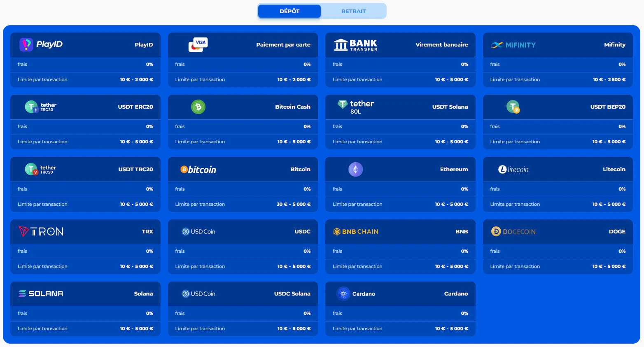Click the tether SOL logo
The image size is (644, 347).
tap(356, 107)
